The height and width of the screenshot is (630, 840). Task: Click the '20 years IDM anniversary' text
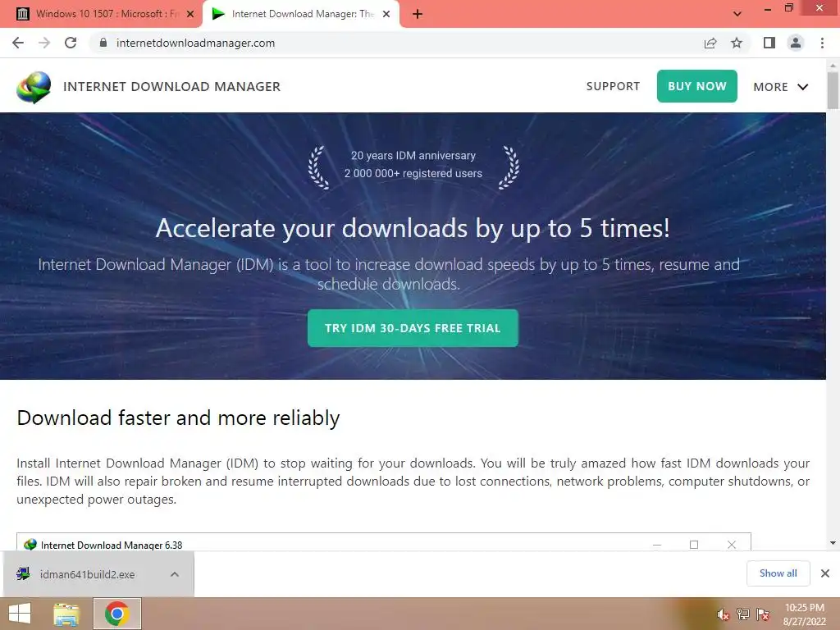click(x=413, y=155)
